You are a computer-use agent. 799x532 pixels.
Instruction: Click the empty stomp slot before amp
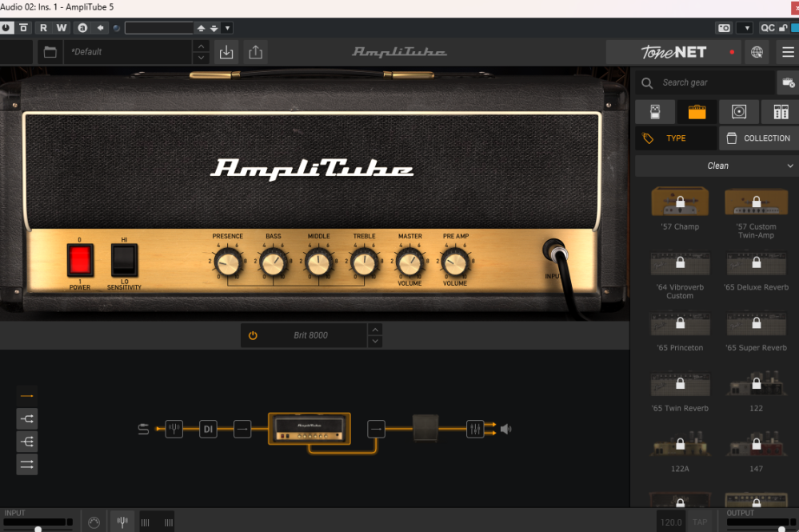coord(242,429)
